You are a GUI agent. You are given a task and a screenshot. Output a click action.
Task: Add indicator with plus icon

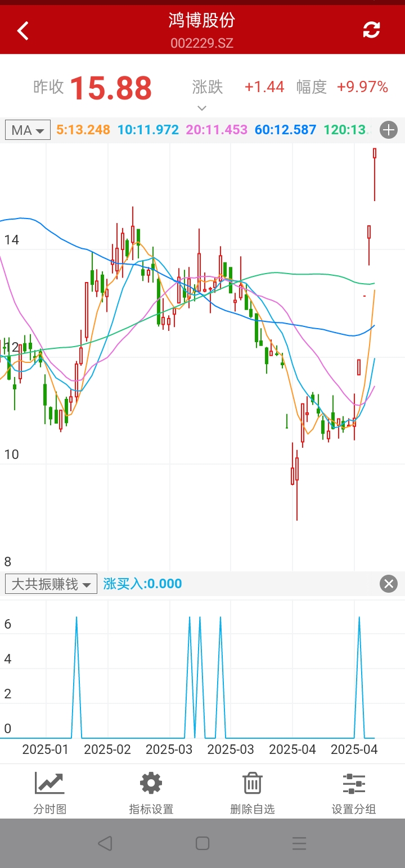pyautogui.click(x=389, y=130)
